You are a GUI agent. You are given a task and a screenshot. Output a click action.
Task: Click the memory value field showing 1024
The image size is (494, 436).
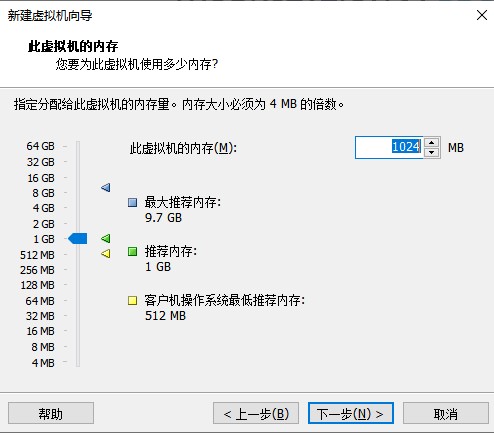(389, 147)
